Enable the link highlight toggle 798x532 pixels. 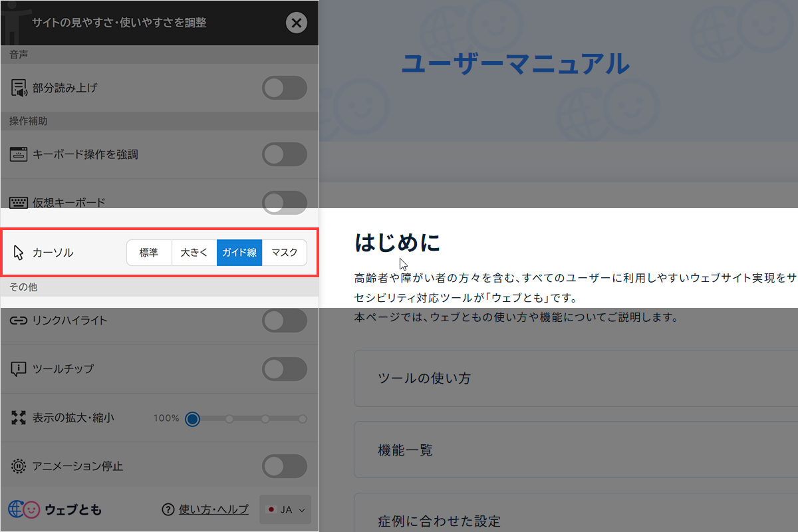pos(285,321)
